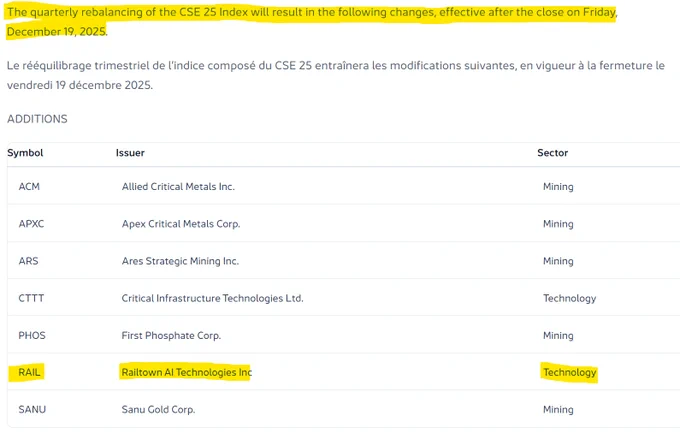Click Mining sector in PHOS row
This screenshot has width=680, height=445.
point(558,336)
